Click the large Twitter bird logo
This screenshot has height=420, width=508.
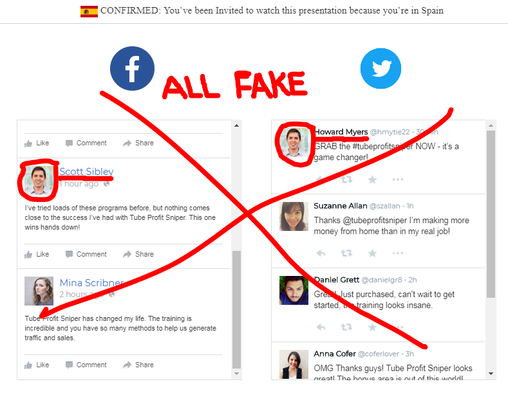click(381, 68)
